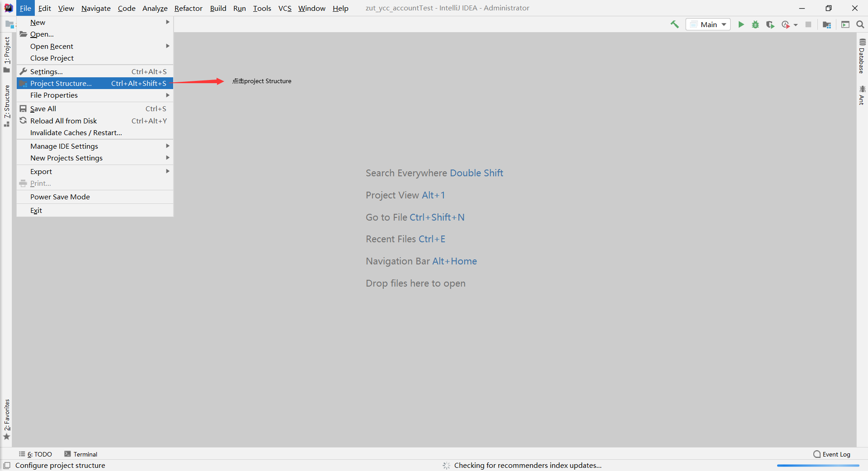Expand New Projects Settings submenu
The width and height of the screenshot is (868, 471).
(x=95, y=158)
